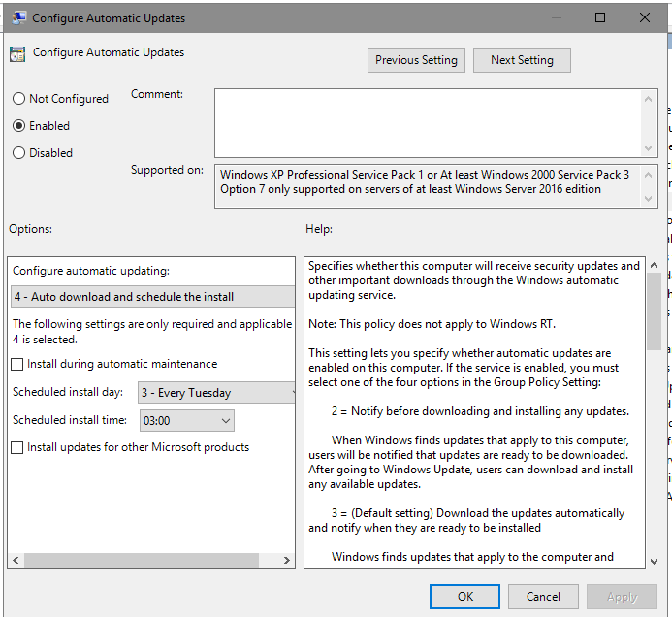Click the 'Configure automatic updating:' label
Viewport: 672px width, 617px height.
(91, 271)
